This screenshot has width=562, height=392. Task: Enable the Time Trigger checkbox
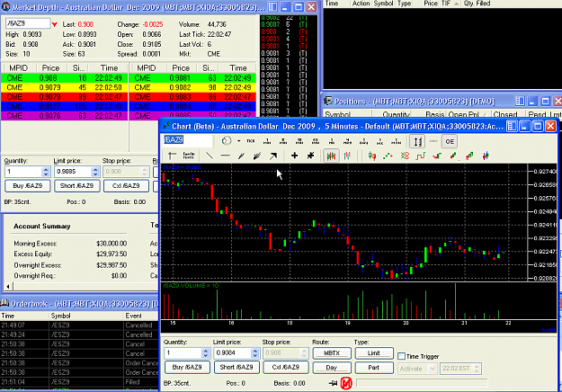(x=401, y=356)
